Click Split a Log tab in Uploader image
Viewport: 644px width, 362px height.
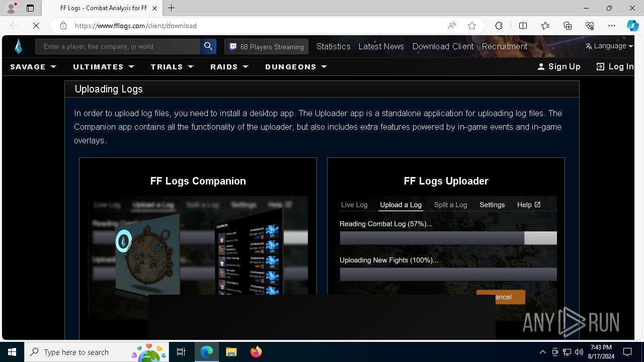coord(451,205)
